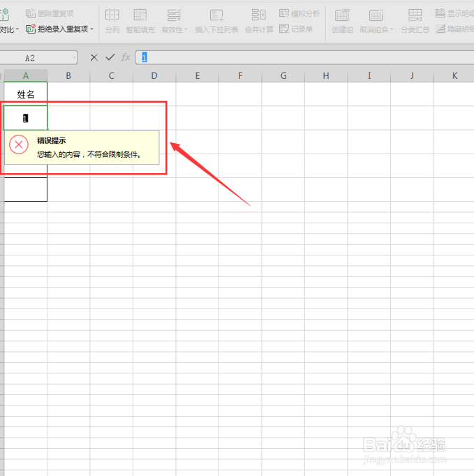
Task: Select column J header
Action: point(412,75)
